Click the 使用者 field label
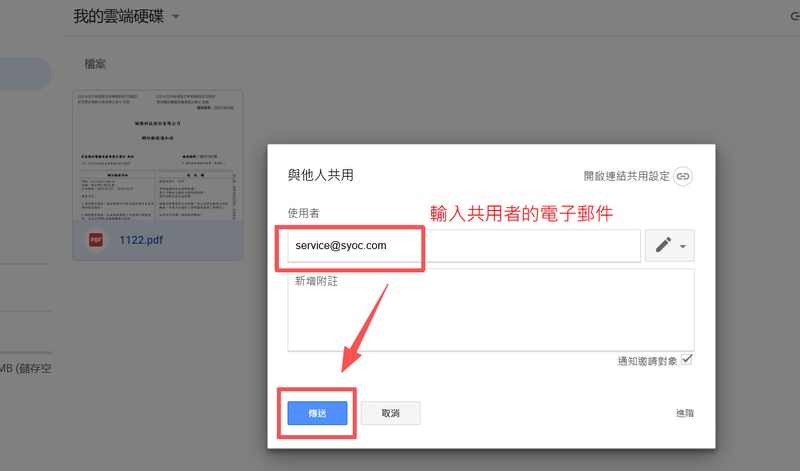 [x=304, y=213]
